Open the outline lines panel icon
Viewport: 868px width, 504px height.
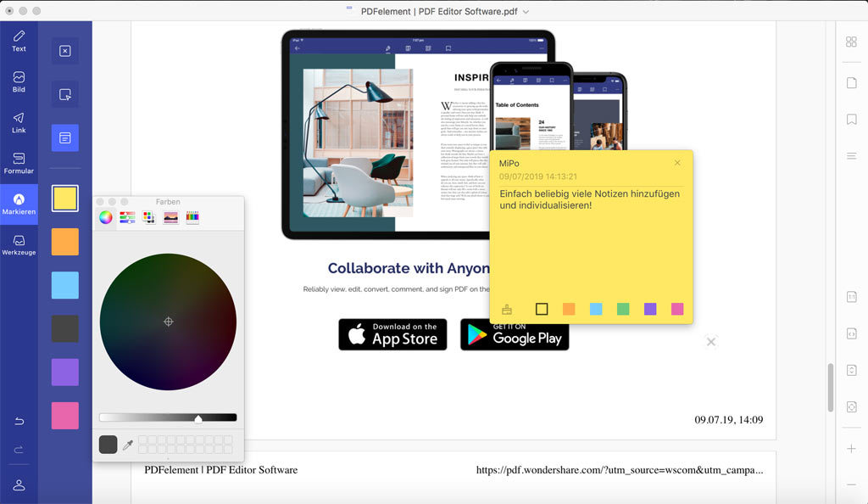pos(851,155)
